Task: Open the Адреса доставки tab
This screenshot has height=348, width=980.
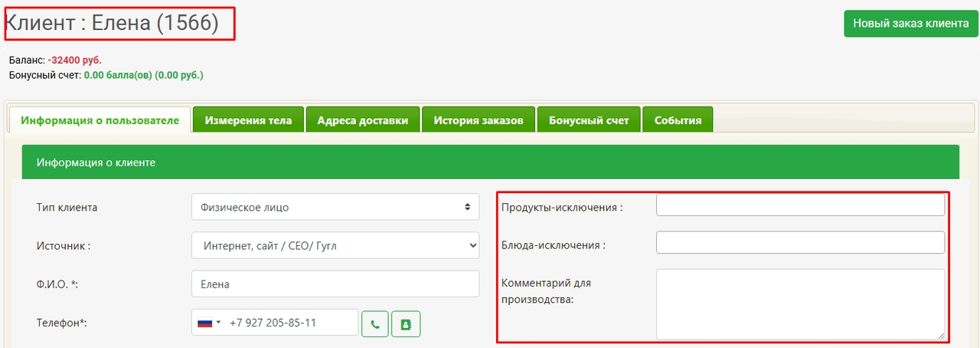Action: (362, 120)
